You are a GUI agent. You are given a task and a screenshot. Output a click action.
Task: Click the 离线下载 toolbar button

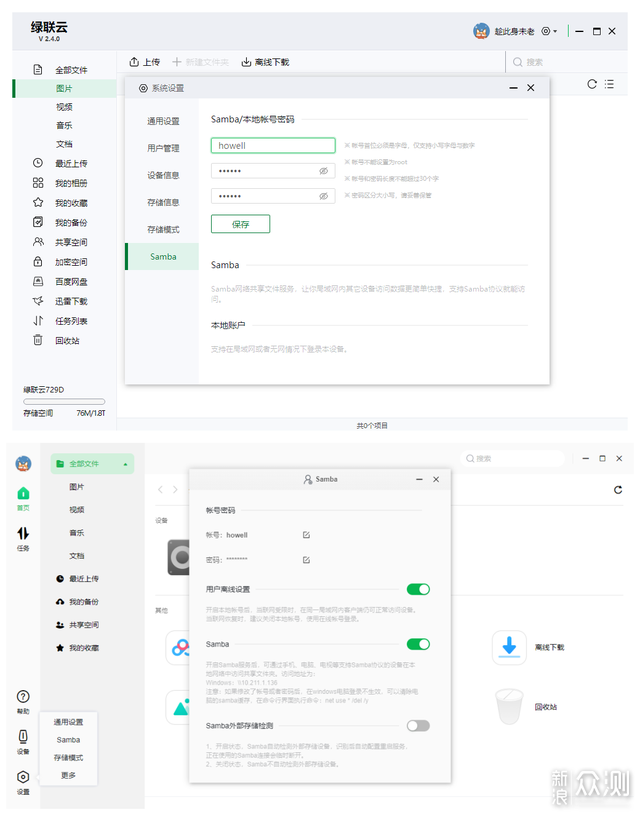(x=265, y=62)
